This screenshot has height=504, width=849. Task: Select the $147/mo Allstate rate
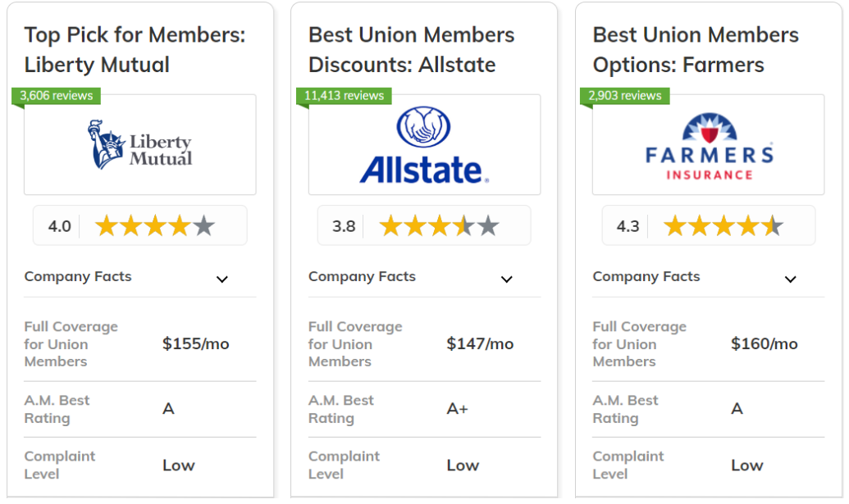pyautogui.click(x=480, y=344)
